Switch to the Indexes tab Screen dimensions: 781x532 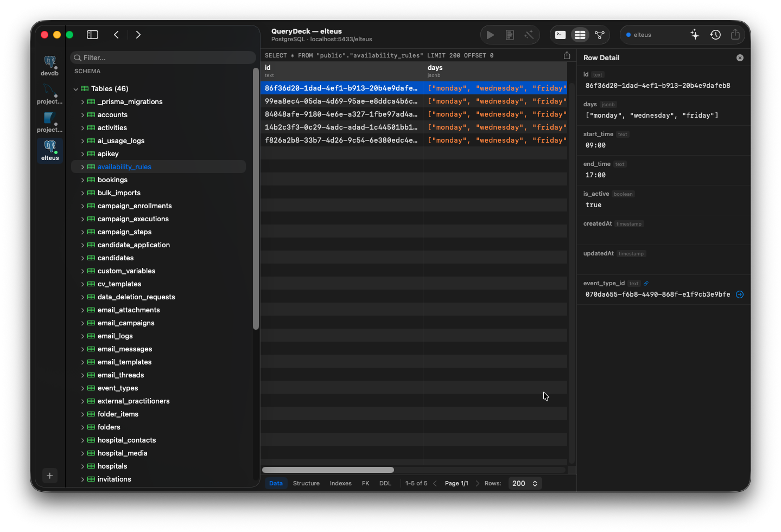coord(340,483)
